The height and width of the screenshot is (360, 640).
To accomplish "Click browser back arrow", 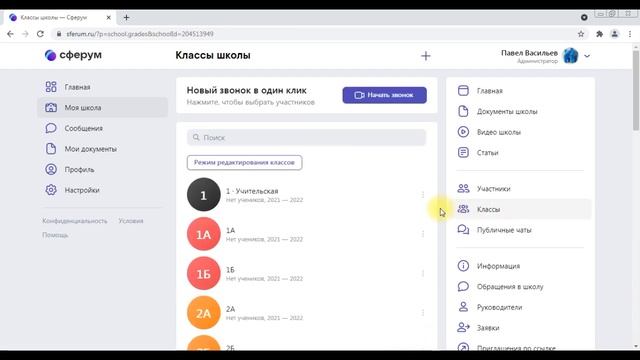I will (x=10, y=34).
